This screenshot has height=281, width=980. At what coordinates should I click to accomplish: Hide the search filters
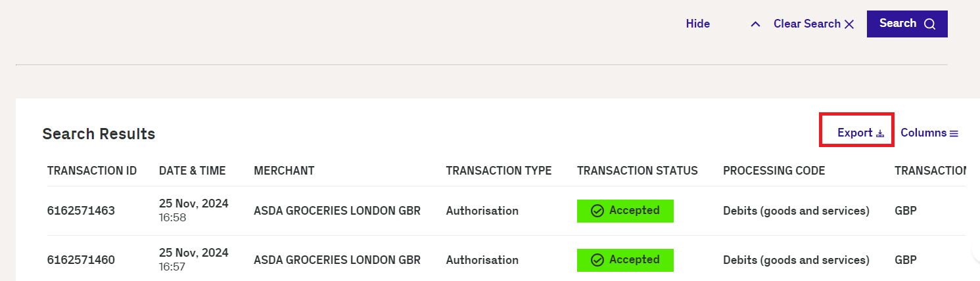click(698, 24)
